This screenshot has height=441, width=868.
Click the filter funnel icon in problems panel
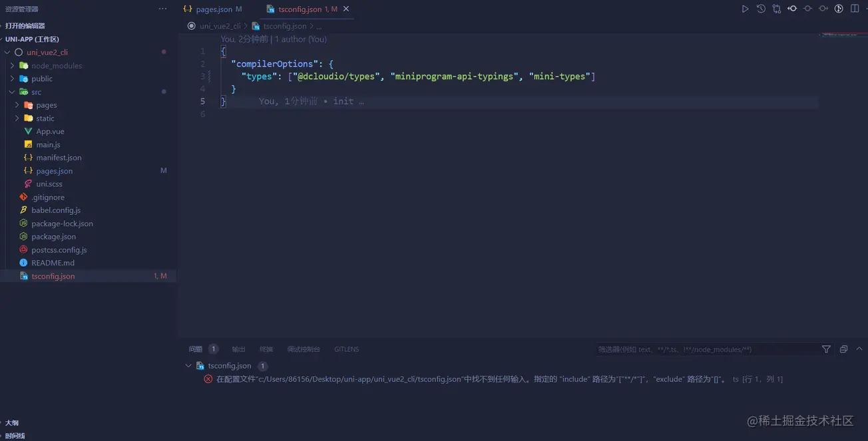point(826,349)
